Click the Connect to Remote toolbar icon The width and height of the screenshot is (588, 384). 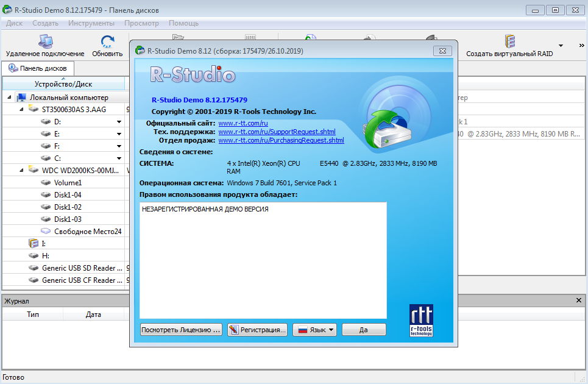45,43
